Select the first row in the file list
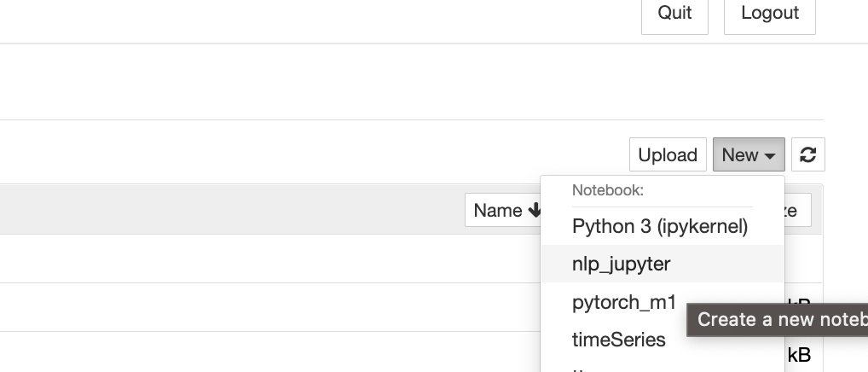Image resolution: width=868 pixels, height=372 pixels. [270, 259]
